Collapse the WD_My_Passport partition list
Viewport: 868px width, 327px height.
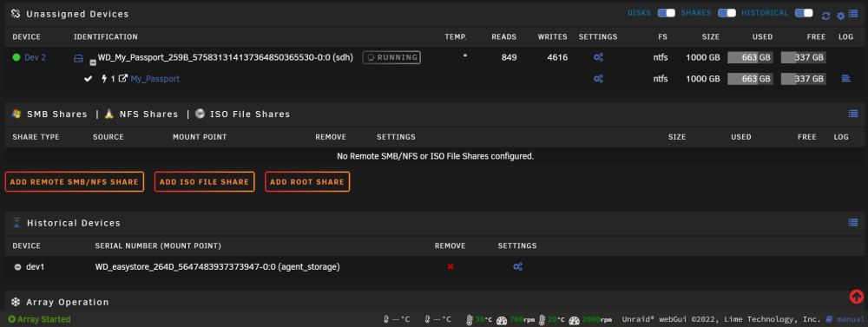click(x=93, y=63)
